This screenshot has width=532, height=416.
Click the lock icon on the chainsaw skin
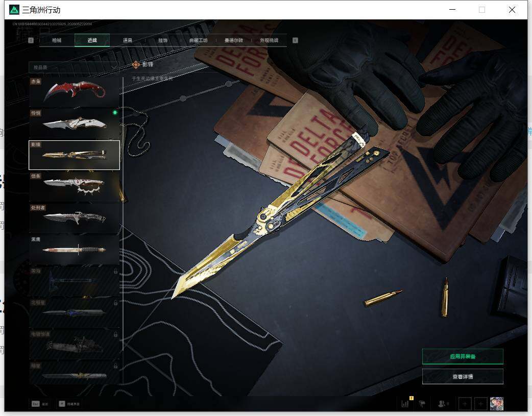click(x=116, y=334)
